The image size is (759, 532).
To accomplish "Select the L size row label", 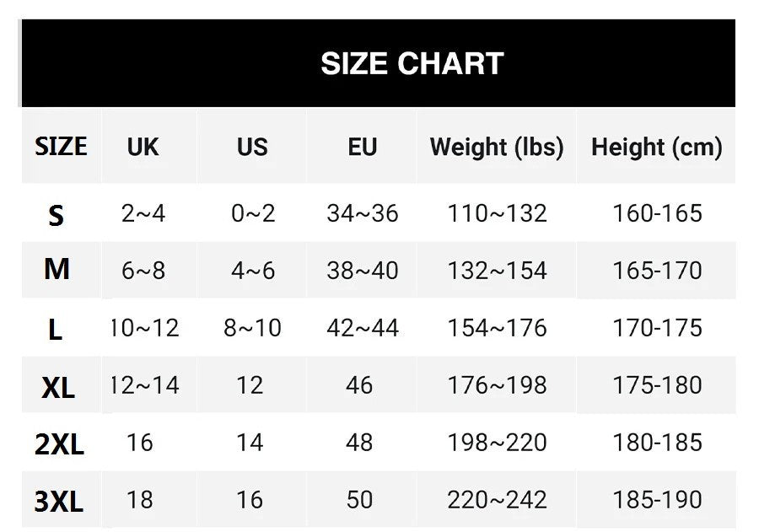I will (56, 330).
